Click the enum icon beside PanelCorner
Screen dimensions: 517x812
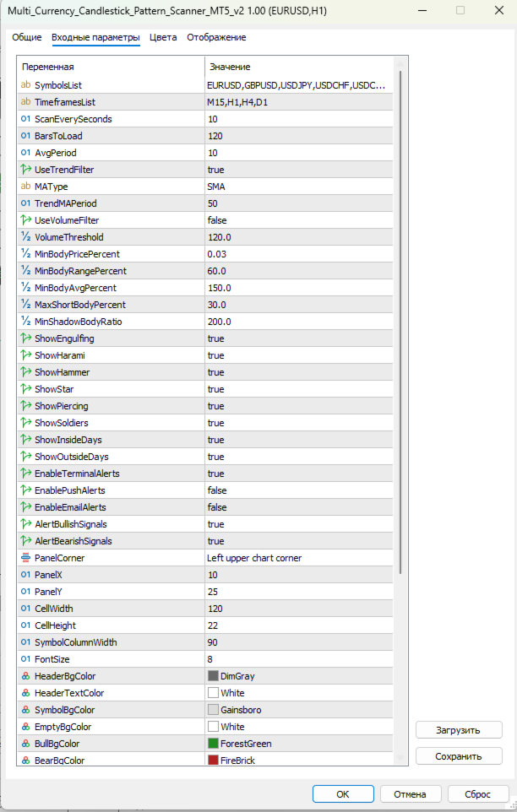click(25, 558)
